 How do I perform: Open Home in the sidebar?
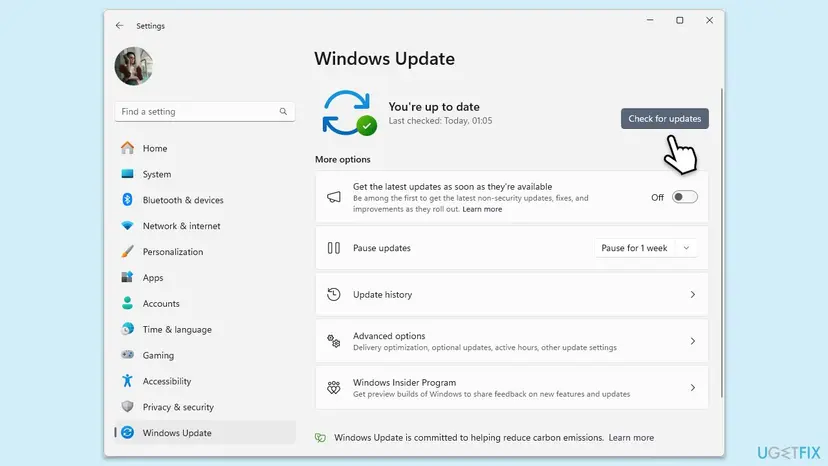coord(155,148)
